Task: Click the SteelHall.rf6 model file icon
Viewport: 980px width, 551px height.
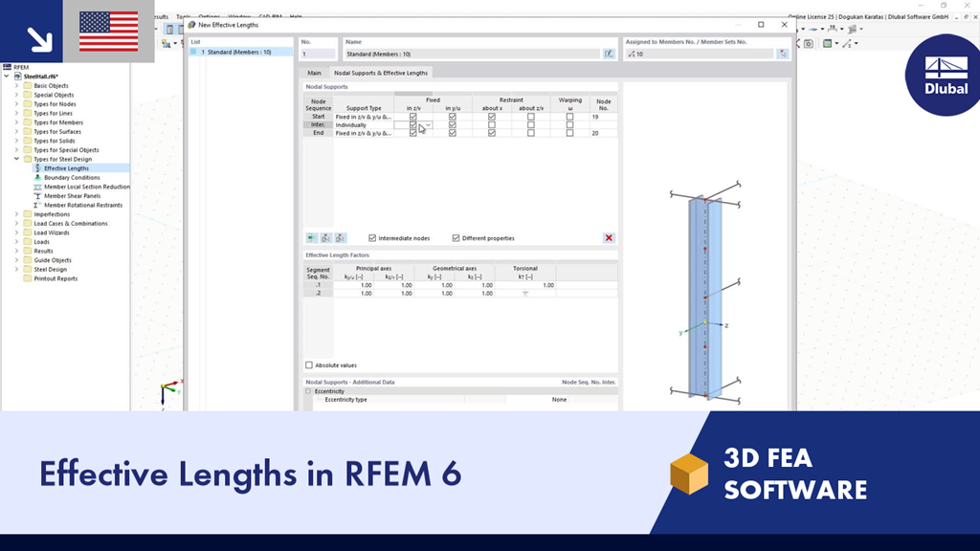Action: (18, 77)
